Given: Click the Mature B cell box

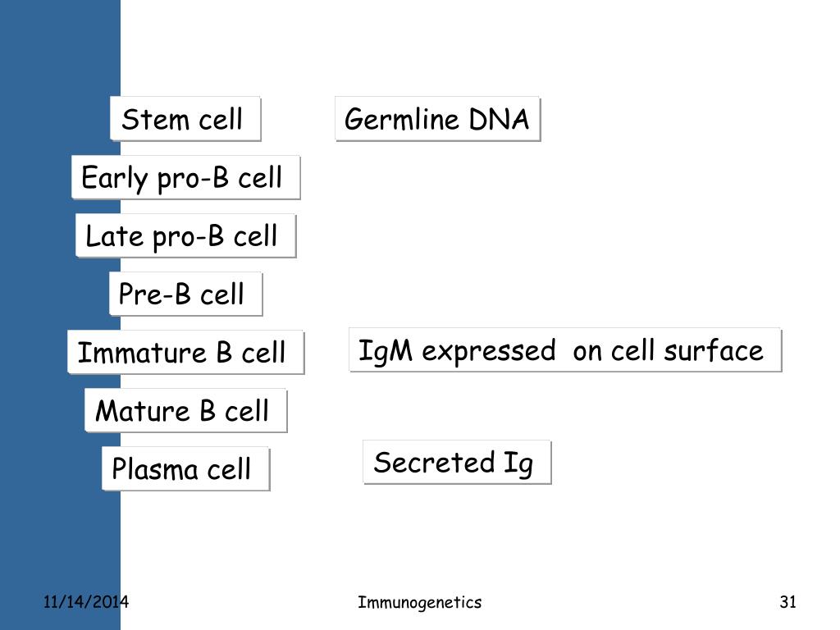Looking at the screenshot, I should pos(186,410).
